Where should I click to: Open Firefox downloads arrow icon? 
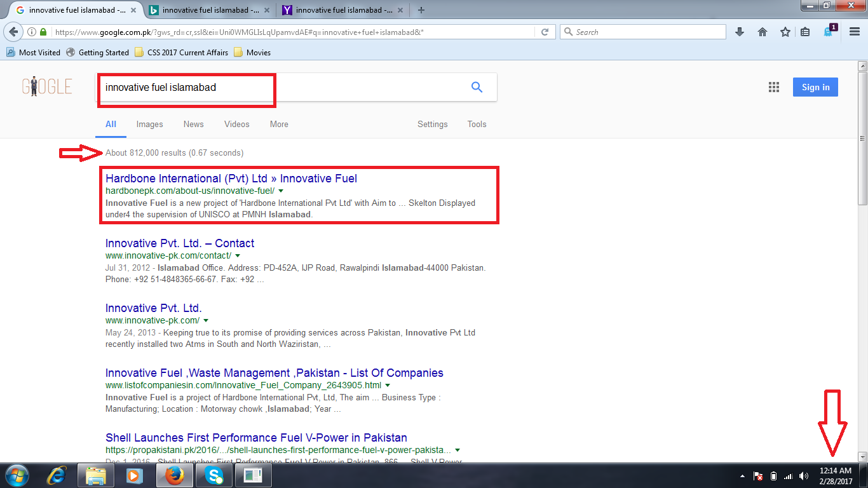point(740,32)
